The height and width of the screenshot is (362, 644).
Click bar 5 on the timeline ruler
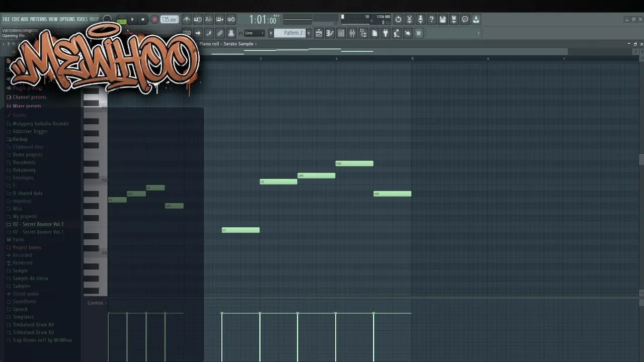tap(413, 59)
